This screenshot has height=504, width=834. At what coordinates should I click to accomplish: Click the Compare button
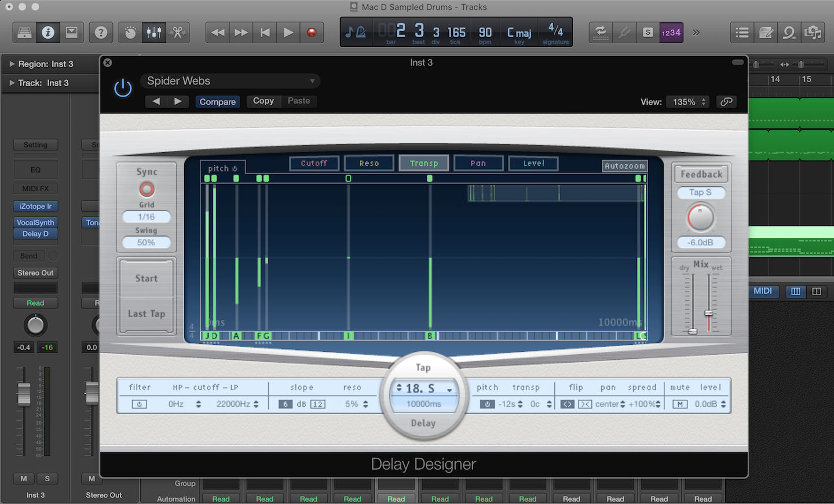(218, 102)
